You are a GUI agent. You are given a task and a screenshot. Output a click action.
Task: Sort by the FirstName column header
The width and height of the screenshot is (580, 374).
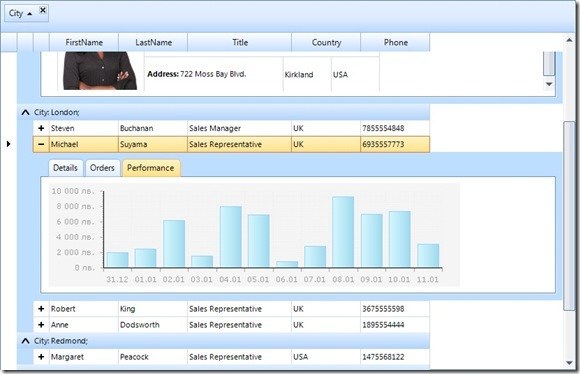tap(84, 42)
